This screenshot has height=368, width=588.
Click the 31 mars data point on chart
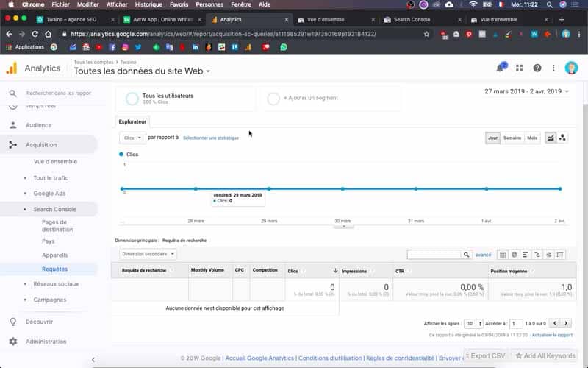pyautogui.click(x=416, y=189)
